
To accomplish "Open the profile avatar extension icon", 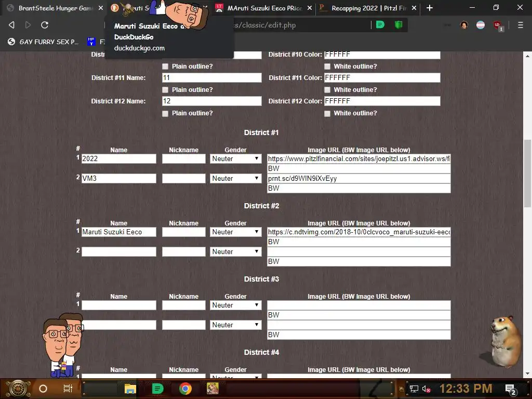I will 464,25.
